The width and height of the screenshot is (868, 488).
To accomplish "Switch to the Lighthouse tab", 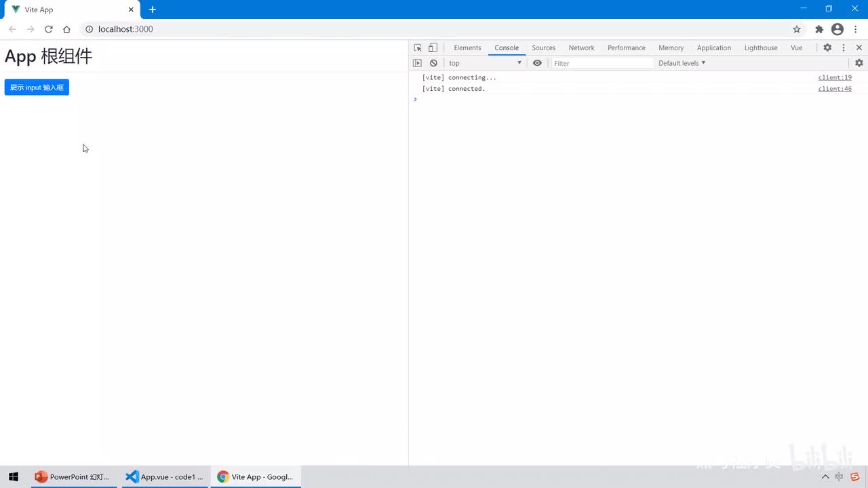I will [761, 47].
